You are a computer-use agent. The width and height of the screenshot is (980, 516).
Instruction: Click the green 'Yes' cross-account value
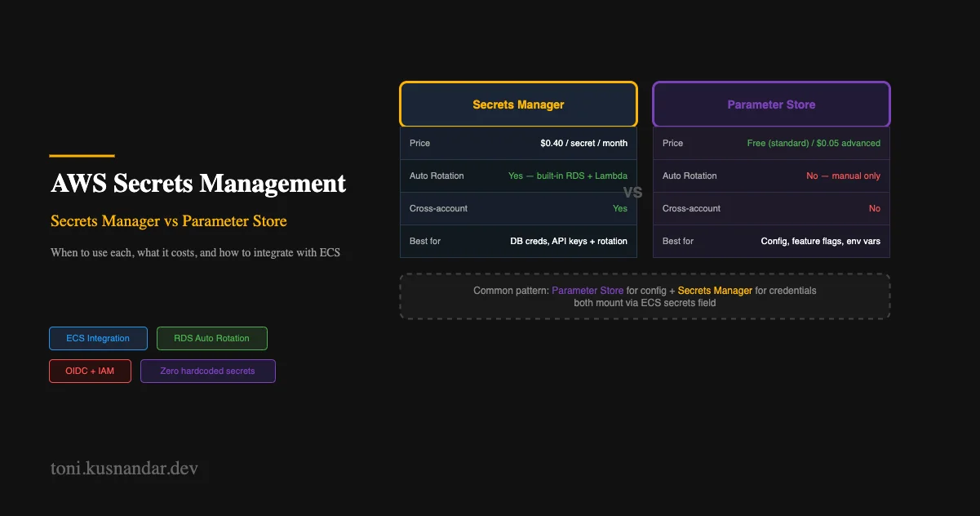click(620, 208)
